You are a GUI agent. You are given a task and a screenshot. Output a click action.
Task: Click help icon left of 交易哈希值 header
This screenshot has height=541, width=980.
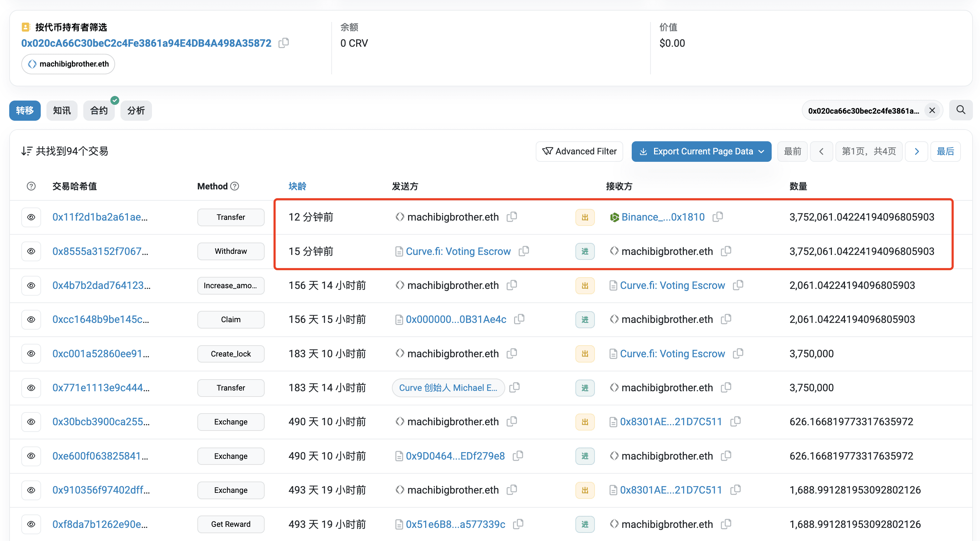[x=31, y=186]
